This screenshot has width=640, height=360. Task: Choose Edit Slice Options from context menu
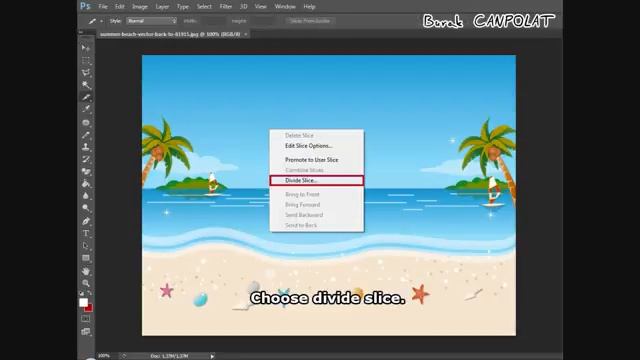(317, 146)
